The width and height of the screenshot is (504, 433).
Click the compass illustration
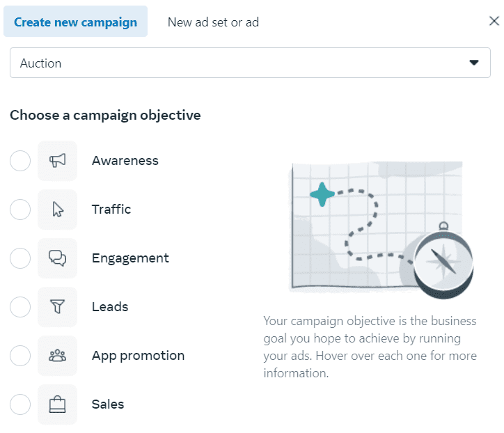coord(443,260)
